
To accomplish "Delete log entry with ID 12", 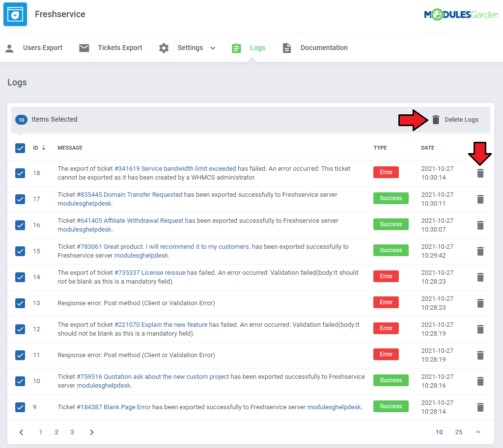I will pyautogui.click(x=480, y=329).
